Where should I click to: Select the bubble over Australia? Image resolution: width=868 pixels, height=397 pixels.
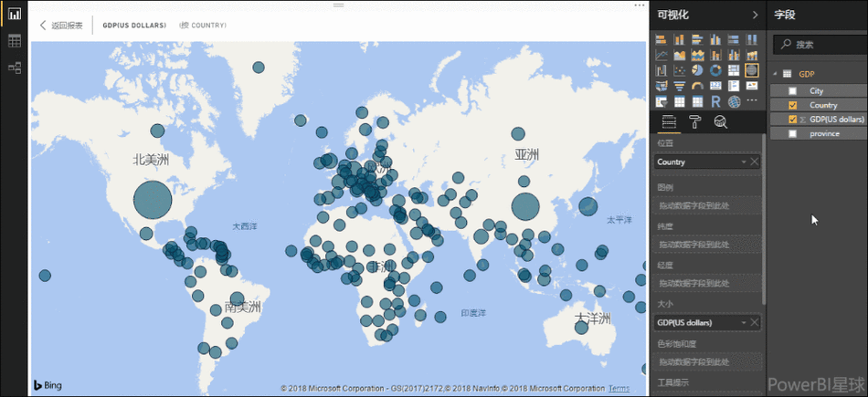pyautogui.click(x=581, y=328)
